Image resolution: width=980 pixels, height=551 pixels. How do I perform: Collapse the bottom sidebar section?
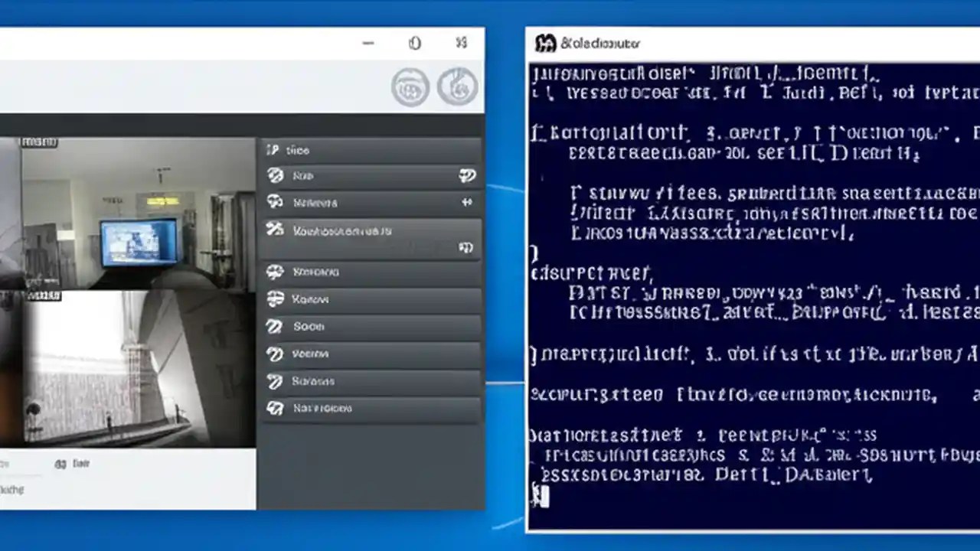371,408
